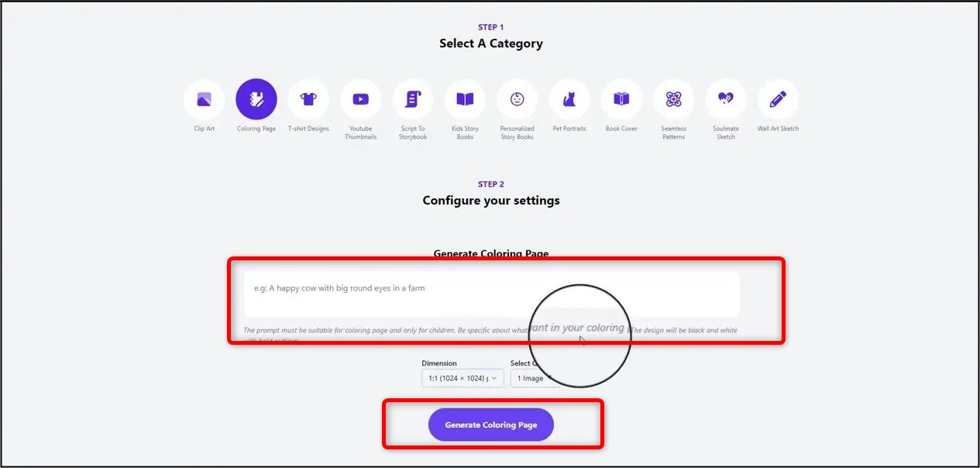Open the Pet Portraits cat icon
This screenshot has width=980, height=468.
tap(569, 99)
